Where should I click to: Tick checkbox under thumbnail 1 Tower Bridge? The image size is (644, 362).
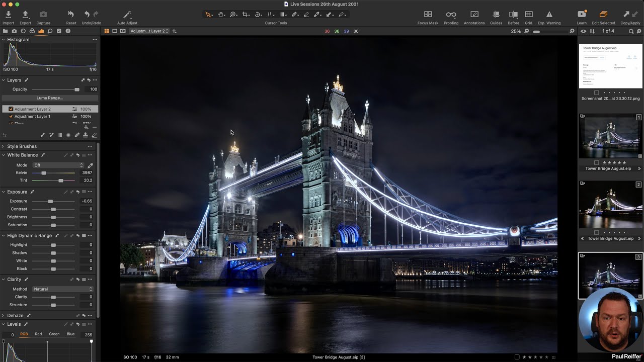[x=596, y=162]
